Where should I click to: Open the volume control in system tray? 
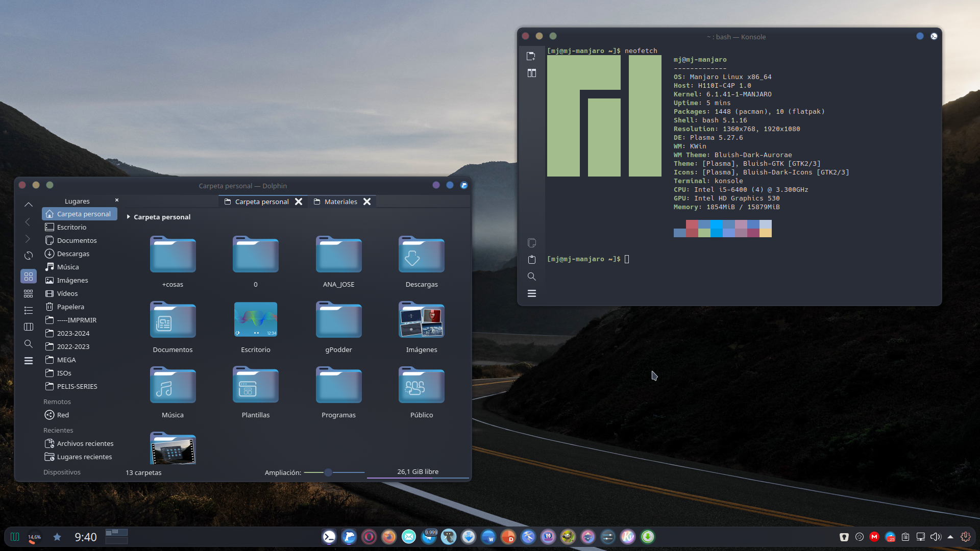tap(935, 537)
